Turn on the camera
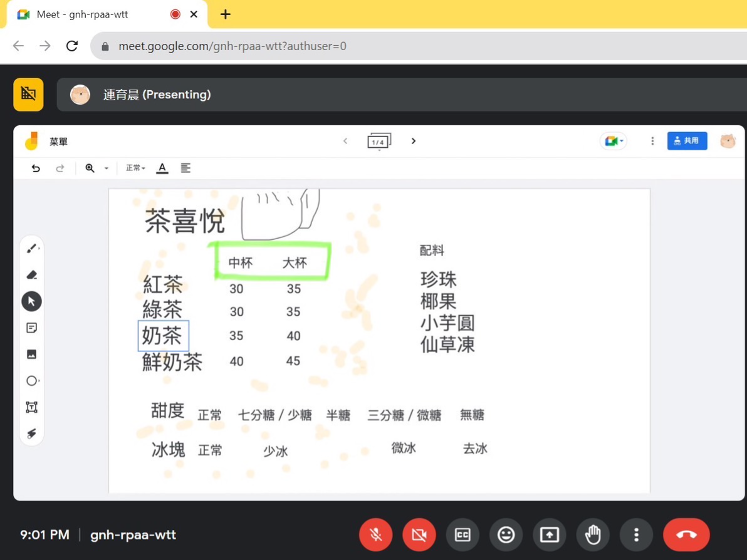The image size is (747, 560). (x=419, y=535)
